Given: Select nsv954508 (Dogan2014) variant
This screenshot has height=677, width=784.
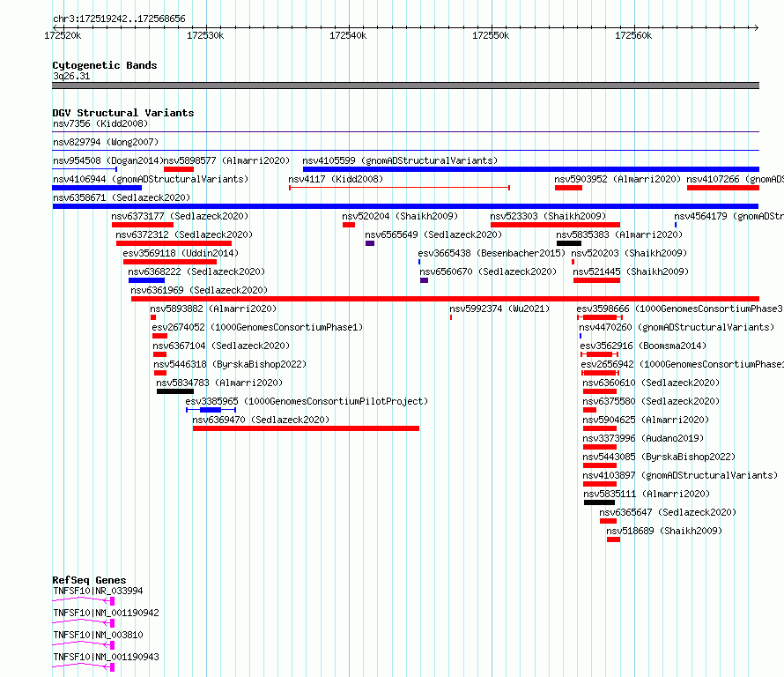Looking at the screenshot, I should click(x=108, y=160).
